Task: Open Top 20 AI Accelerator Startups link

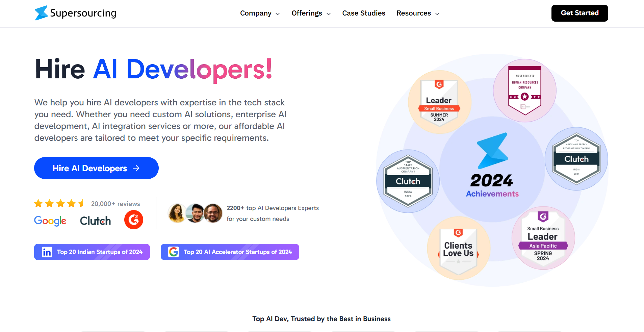Action: pyautogui.click(x=230, y=252)
